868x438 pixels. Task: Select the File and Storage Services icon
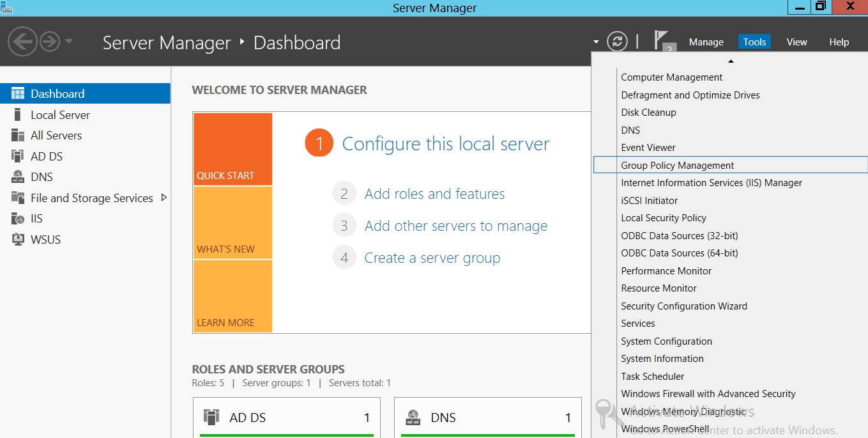(18, 198)
